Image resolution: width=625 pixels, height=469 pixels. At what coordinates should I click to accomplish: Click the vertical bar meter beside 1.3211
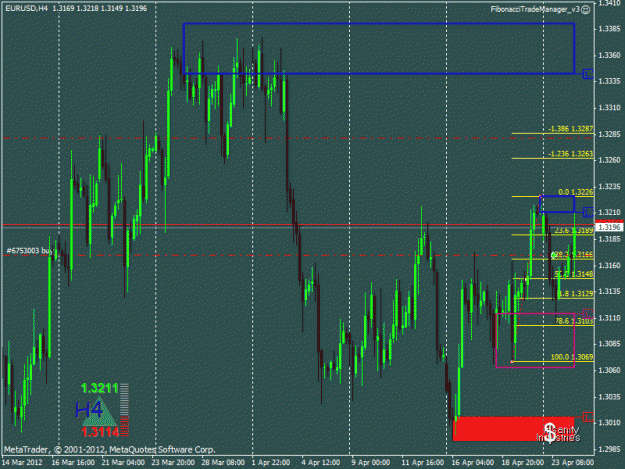coord(124,409)
